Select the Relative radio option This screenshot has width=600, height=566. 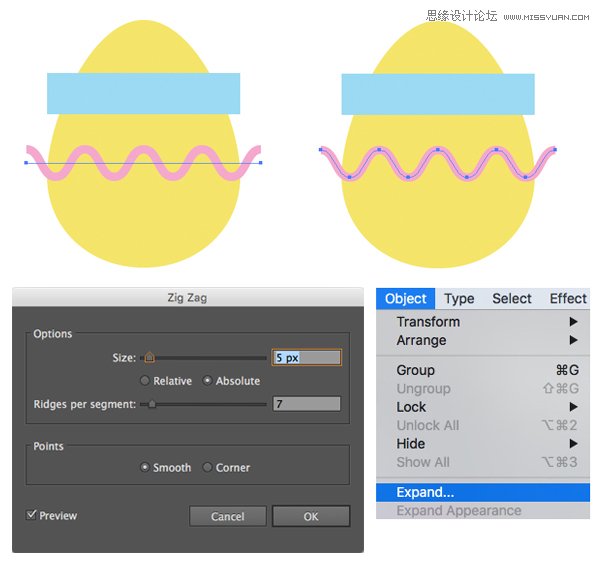tap(146, 381)
